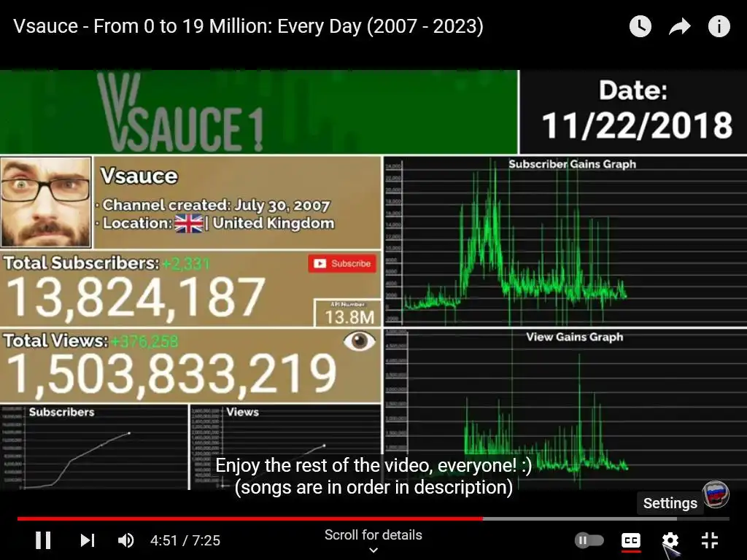Add video to Watch Later
The height and width of the screenshot is (560, 747).
pos(640,26)
